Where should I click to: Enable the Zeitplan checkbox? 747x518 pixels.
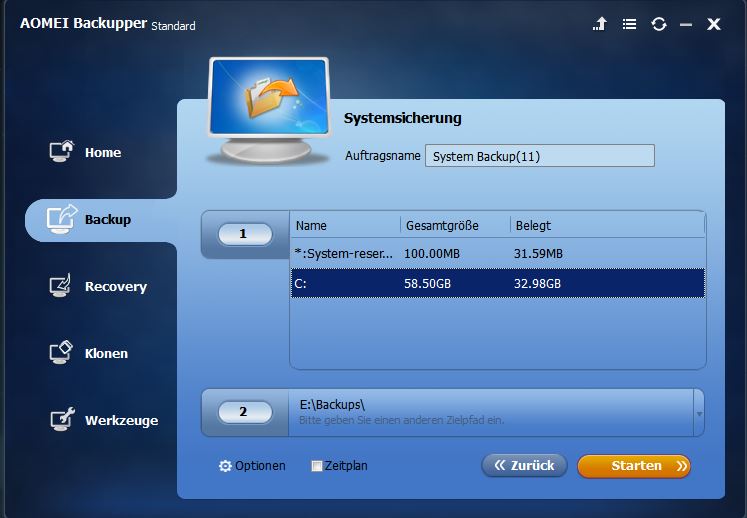[x=316, y=466]
